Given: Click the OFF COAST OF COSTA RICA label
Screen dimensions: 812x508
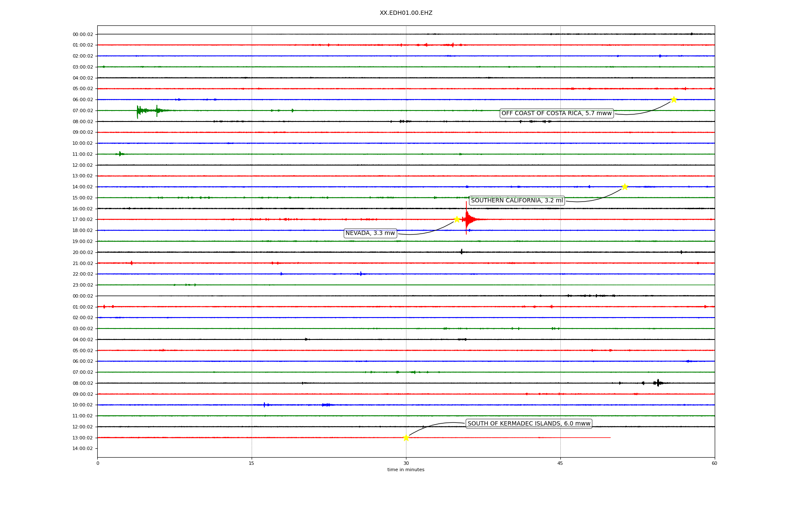Looking at the screenshot, I should [x=557, y=113].
